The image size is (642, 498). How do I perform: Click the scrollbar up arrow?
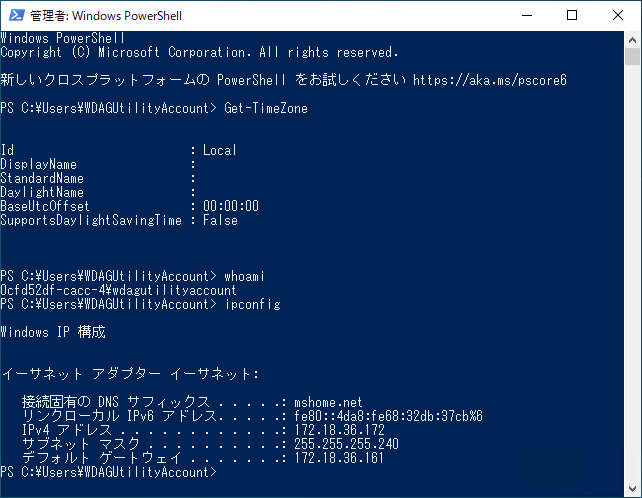[632, 40]
